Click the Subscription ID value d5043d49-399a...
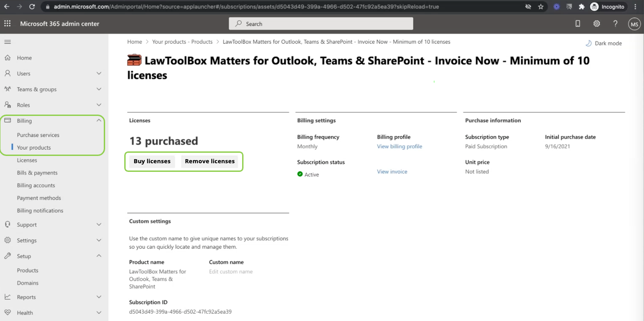 (180, 312)
